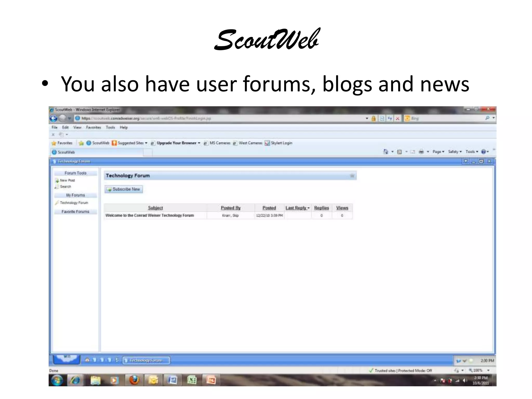Click the Compatibility View page icon
The width and height of the screenshot is (532, 399).
click(382, 118)
